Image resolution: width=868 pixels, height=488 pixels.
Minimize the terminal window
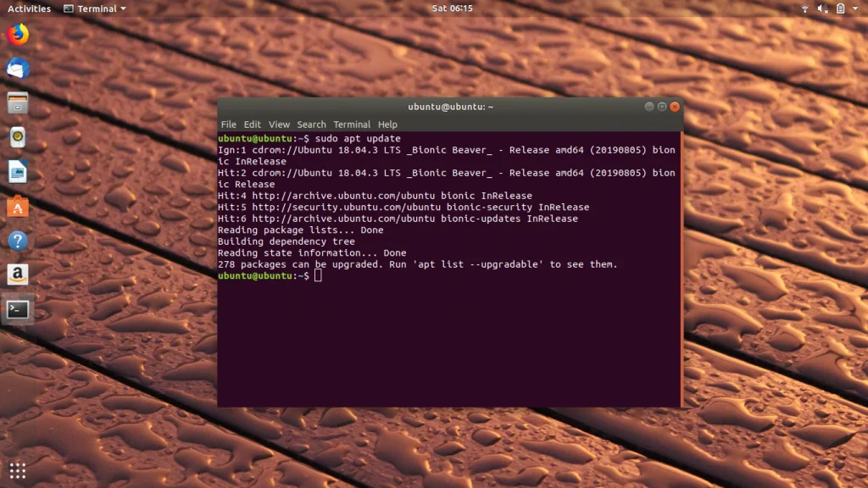tap(649, 106)
